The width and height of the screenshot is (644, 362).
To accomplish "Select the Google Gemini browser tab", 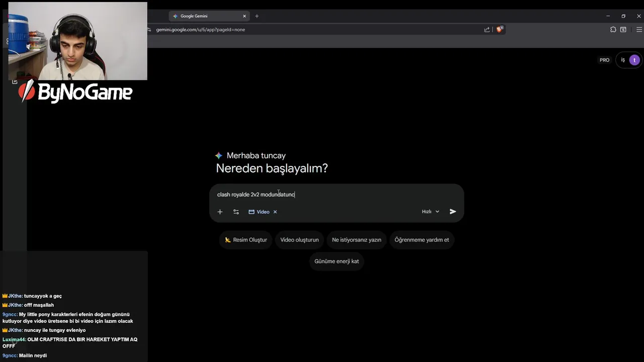I will [209, 16].
